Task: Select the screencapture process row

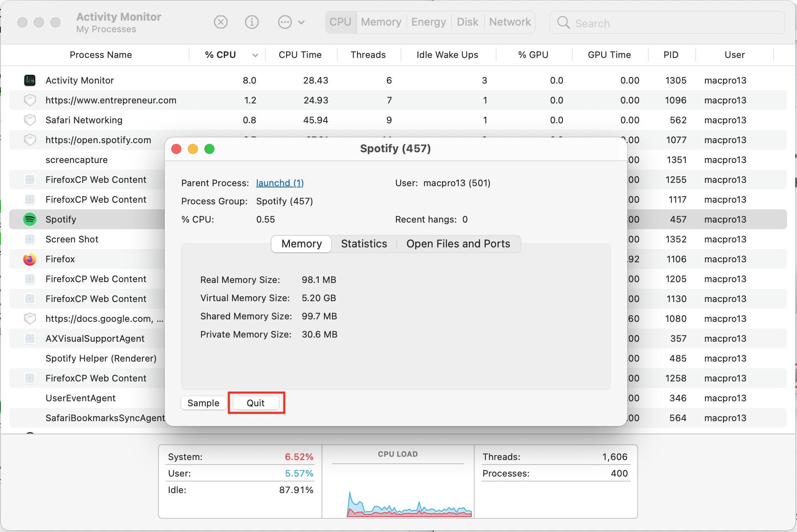Action: 87,160
